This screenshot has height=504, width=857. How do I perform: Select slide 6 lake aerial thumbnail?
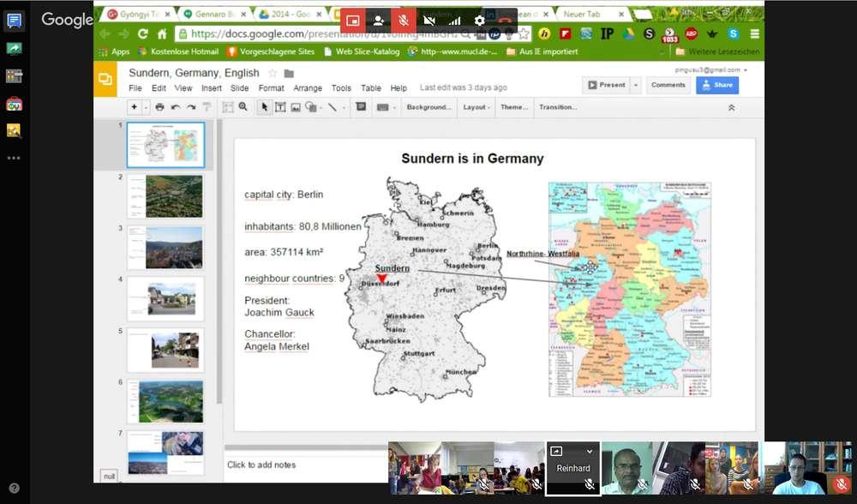point(165,401)
